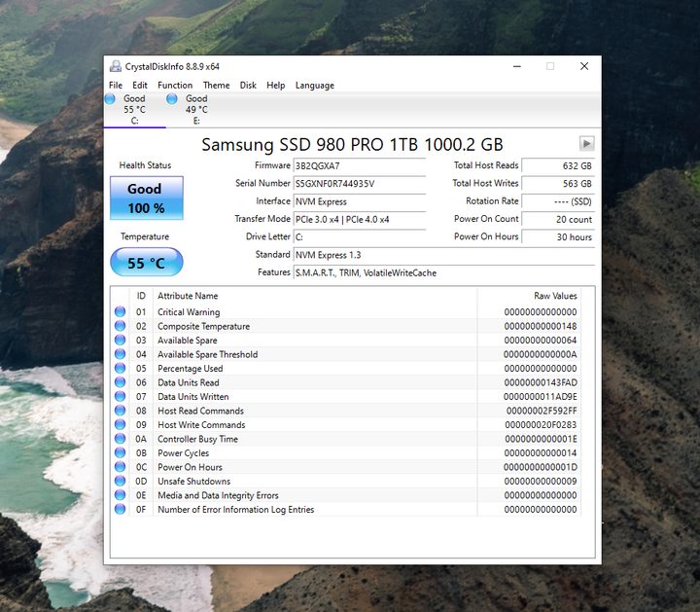This screenshot has width=700, height=612.
Task: Select the Composite Temperature attribute name
Action: coord(203,326)
